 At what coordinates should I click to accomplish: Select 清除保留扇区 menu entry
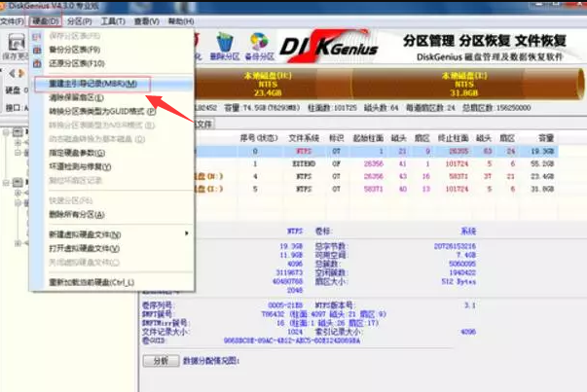pyautogui.click(x=75, y=98)
